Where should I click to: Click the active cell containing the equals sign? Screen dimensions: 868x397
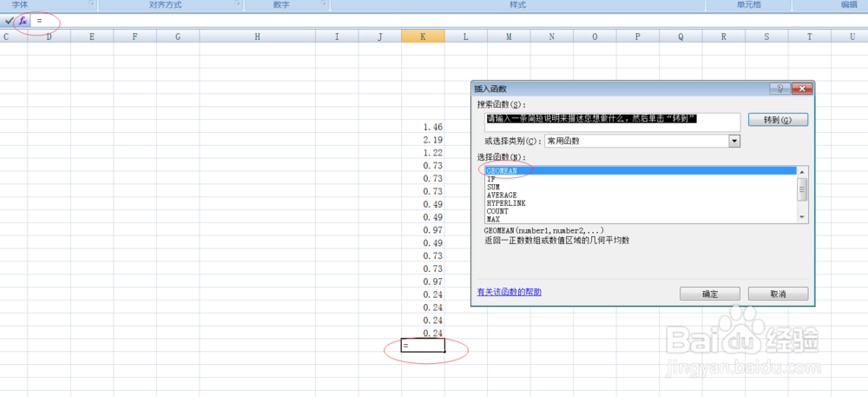pos(423,346)
